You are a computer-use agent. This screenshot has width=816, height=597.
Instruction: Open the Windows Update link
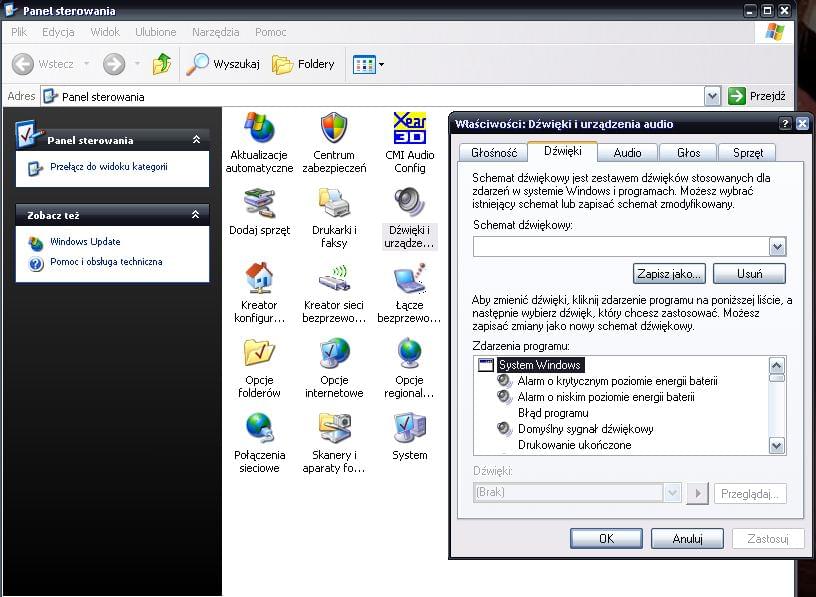[x=85, y=242]
